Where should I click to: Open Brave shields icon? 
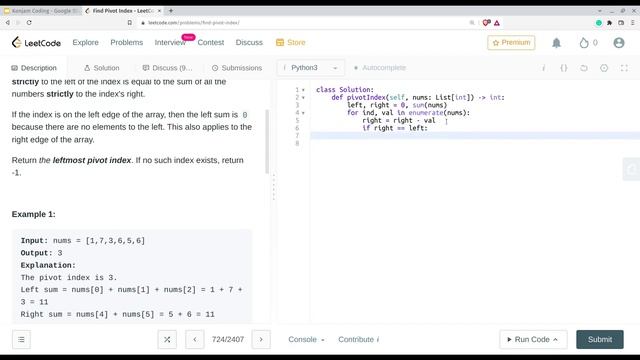click(x=486, y=23)
